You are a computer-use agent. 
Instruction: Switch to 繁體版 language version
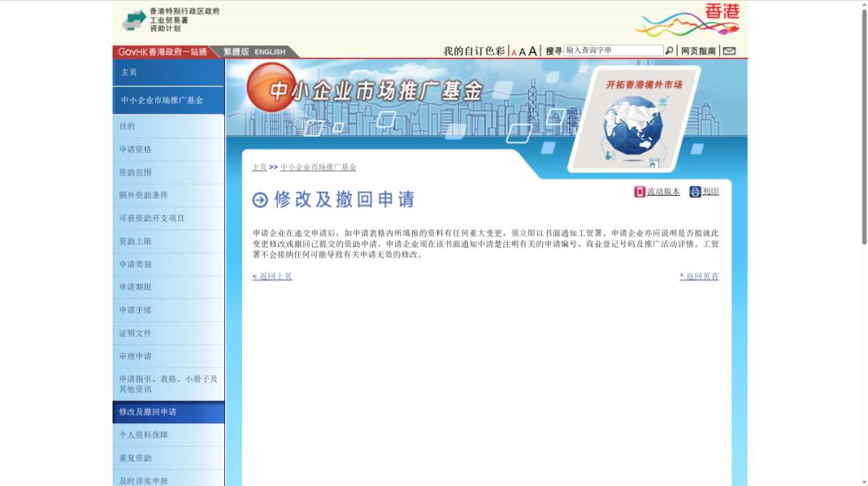coord(238,51)
